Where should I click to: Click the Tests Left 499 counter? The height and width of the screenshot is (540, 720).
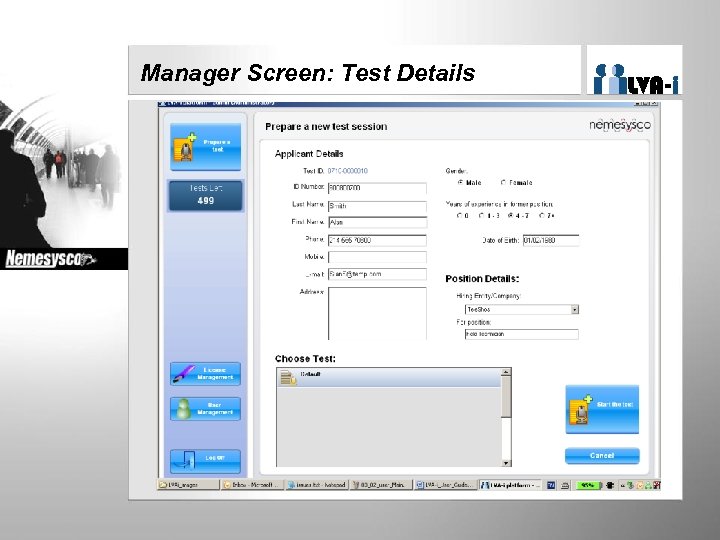coord(205,195)
